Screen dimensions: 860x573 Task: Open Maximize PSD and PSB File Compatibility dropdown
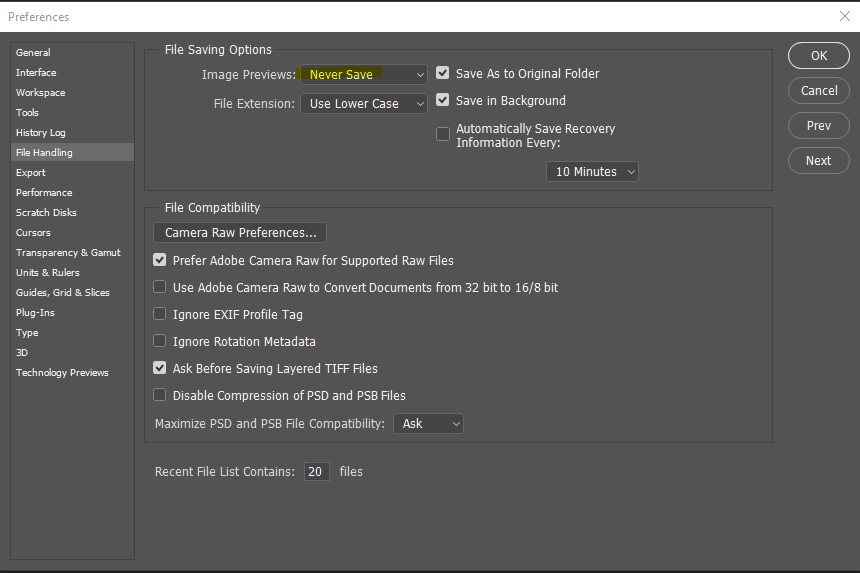(x=428, y=424)
